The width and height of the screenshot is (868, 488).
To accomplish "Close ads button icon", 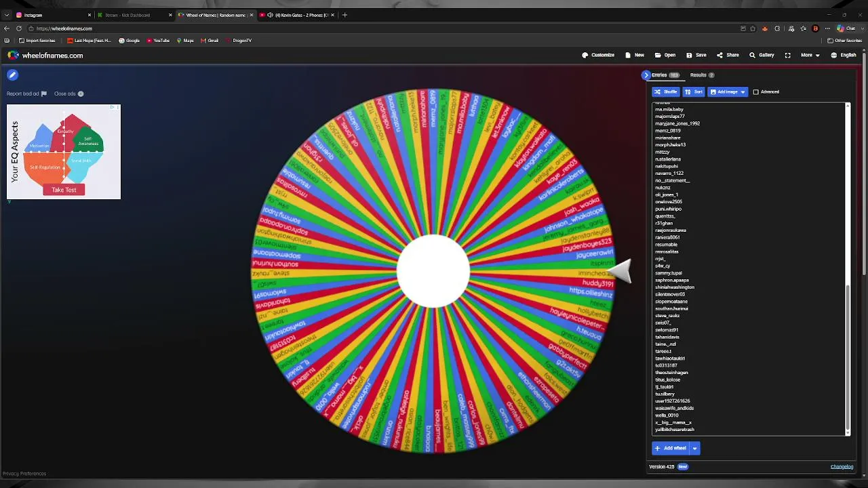I will point(80,94).
